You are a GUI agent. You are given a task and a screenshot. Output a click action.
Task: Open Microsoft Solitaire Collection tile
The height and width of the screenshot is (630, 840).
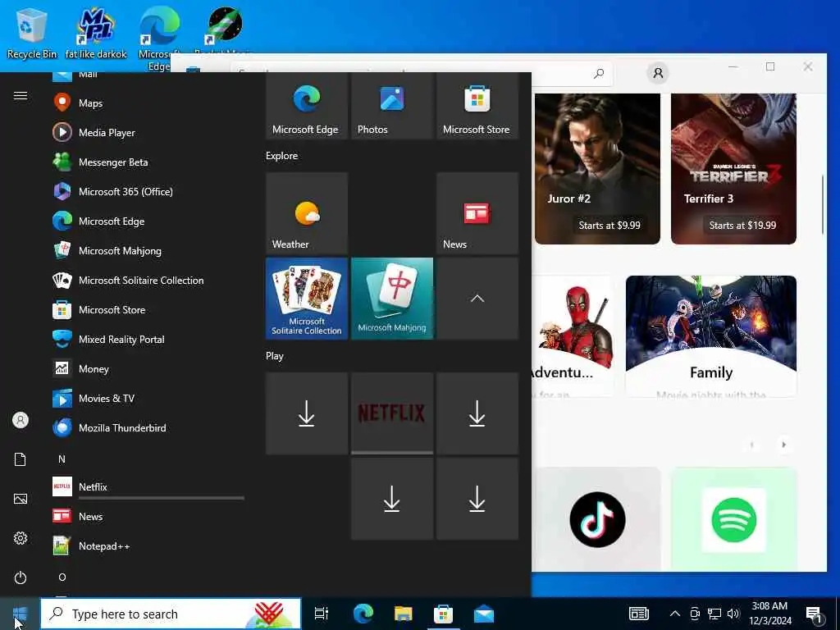click(307, 299)
